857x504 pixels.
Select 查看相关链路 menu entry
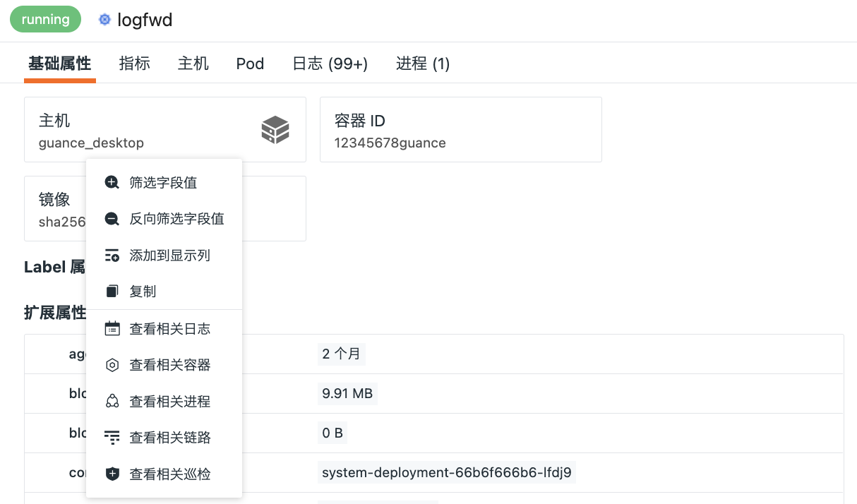coord(169,438)
